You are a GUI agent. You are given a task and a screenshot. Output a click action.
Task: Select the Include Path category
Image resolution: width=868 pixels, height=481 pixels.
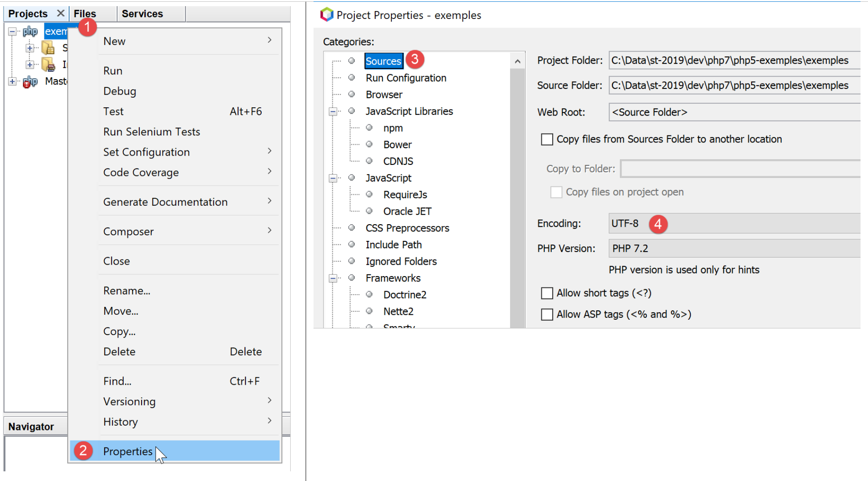[x=393, y=244]
